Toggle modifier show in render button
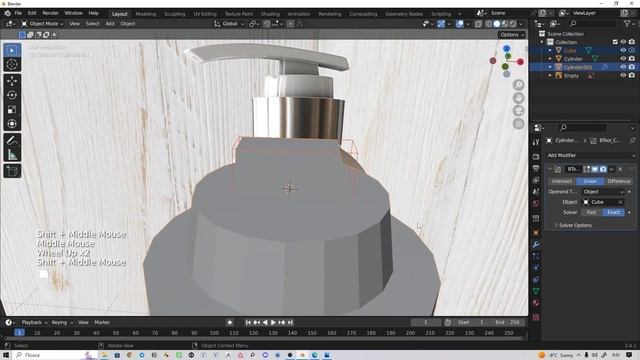This screenshot has height=360, width=640. click(x=603, y=169)
